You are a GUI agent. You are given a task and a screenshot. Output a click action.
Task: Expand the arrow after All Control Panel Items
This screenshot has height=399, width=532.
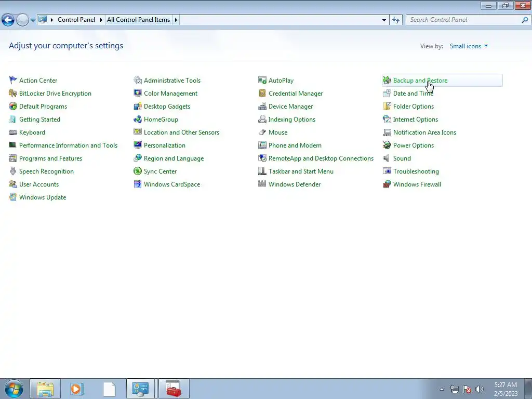[176, 20]
